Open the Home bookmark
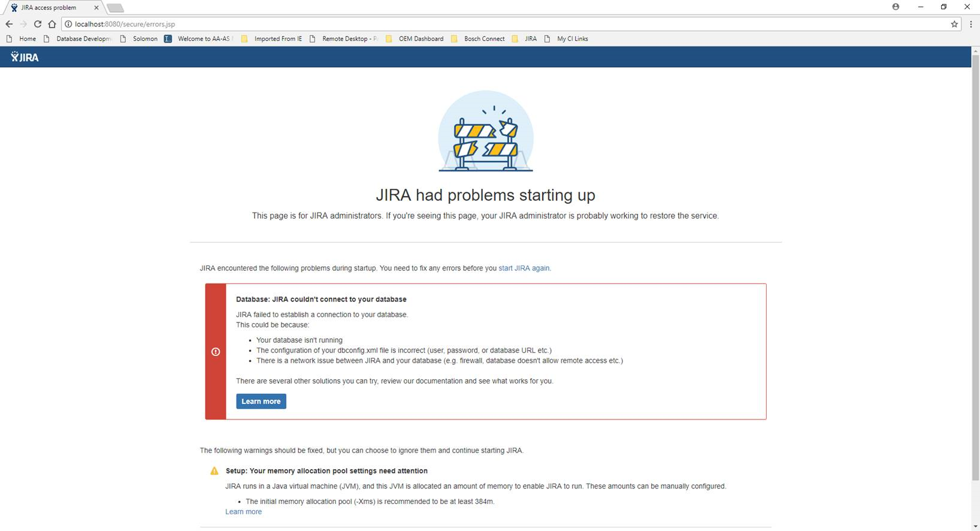The height and width of the screenshot is (531, 980). (x=22, y=39)
